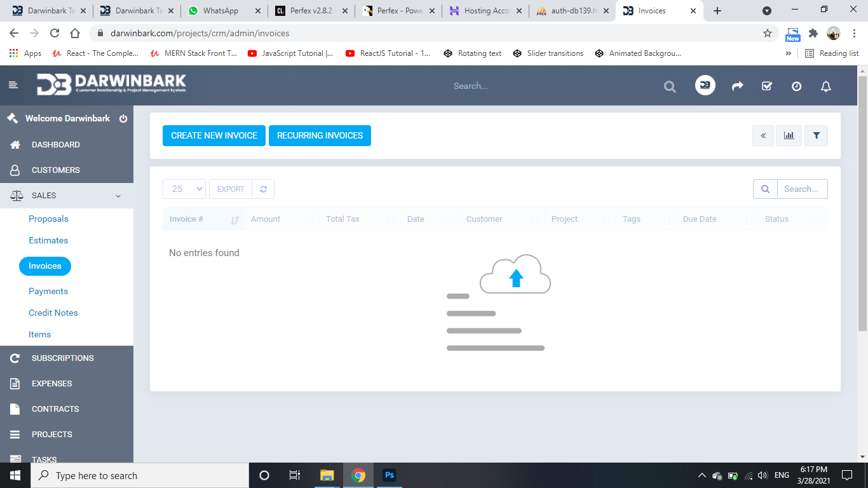
Task: Click Create New Invoice button
Action: coord(214,135)
